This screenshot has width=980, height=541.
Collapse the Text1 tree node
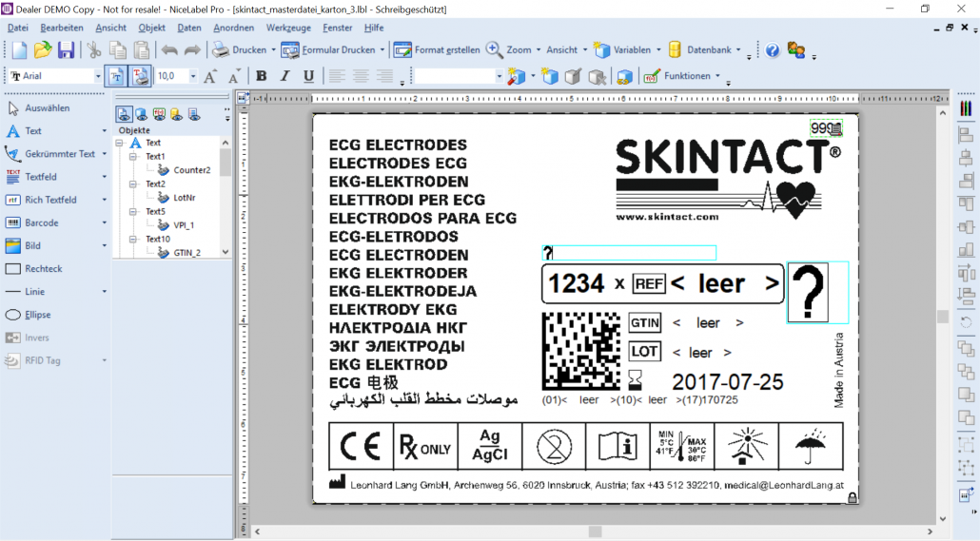(x=133, y=157)
